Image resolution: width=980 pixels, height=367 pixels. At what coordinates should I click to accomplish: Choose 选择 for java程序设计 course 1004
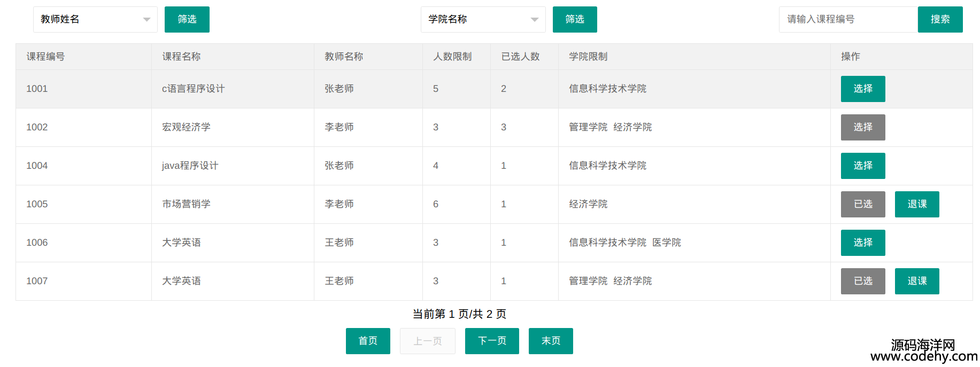(x=862, y=166)
